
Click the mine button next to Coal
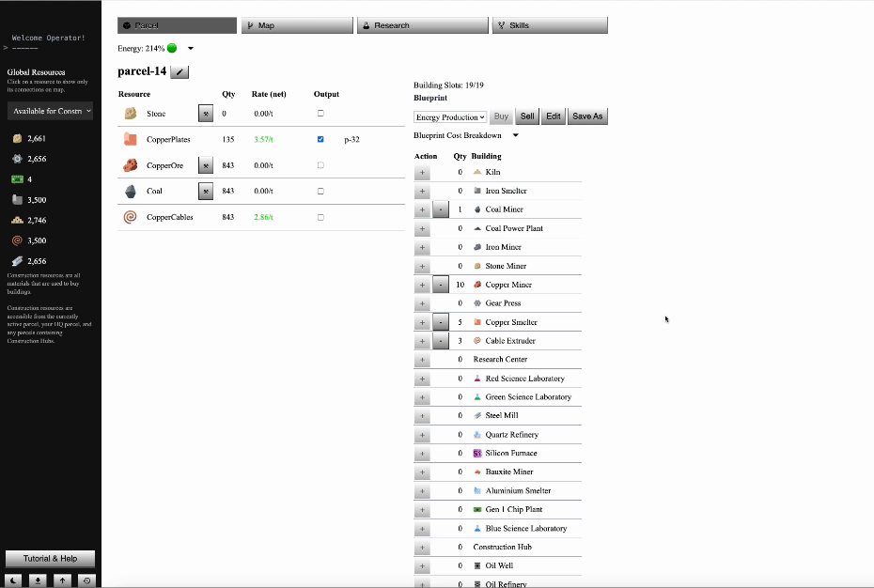205,191
